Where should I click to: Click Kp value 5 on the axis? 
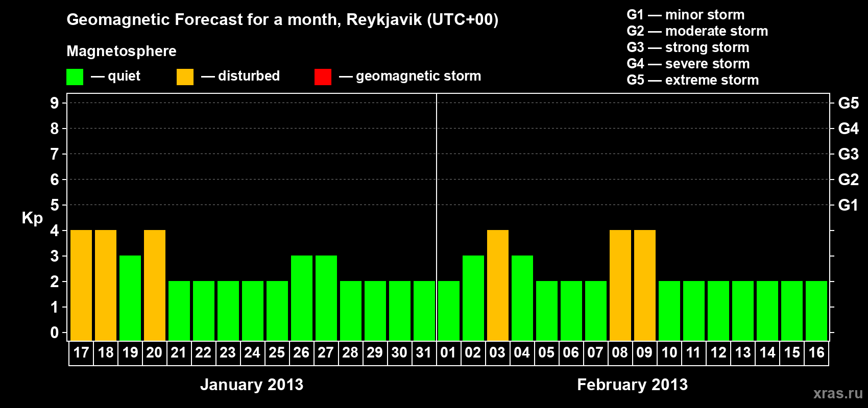pos(55,205)
